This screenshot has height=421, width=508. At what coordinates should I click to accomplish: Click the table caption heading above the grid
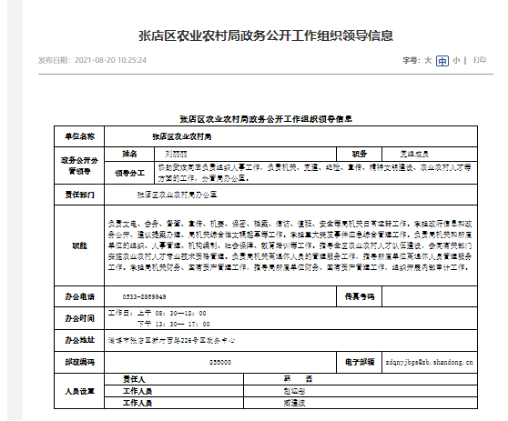click(x=266, y=119)
